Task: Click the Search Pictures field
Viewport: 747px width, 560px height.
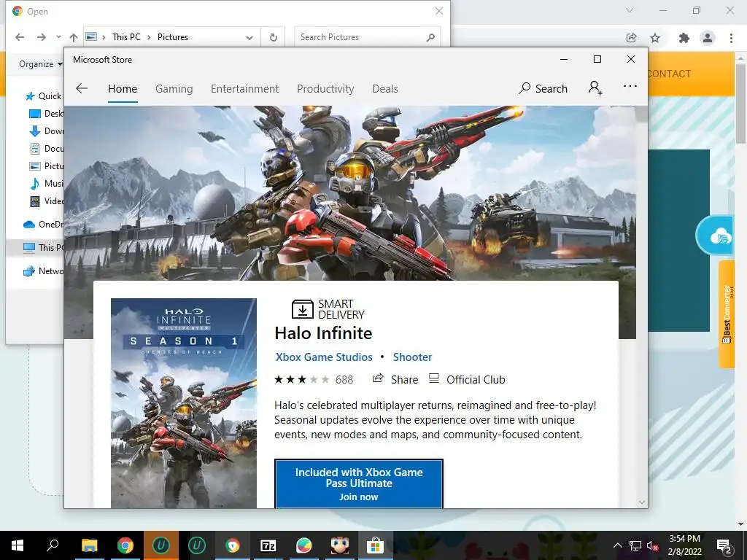Action: pyautogui.click(x=367, y=37)
